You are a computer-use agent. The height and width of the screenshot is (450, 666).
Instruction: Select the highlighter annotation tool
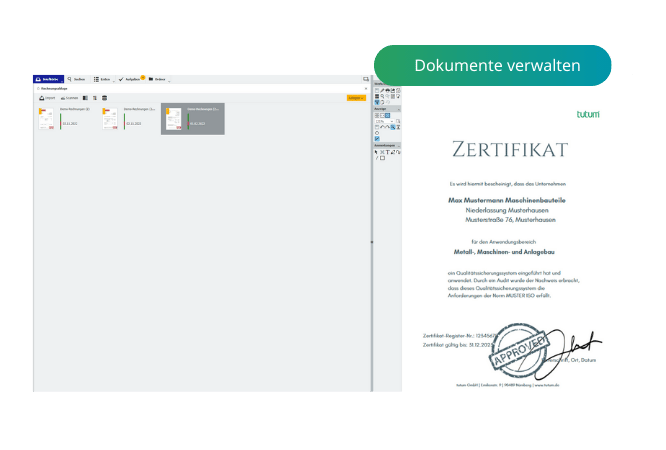(x=393, y=152)
